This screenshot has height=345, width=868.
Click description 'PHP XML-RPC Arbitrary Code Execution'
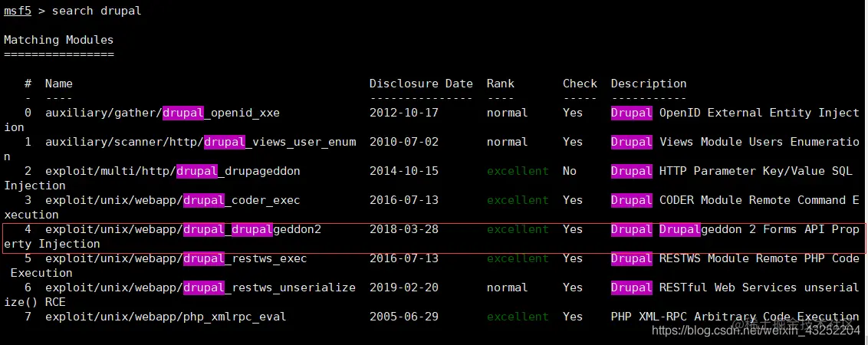[x=735, y=317]
